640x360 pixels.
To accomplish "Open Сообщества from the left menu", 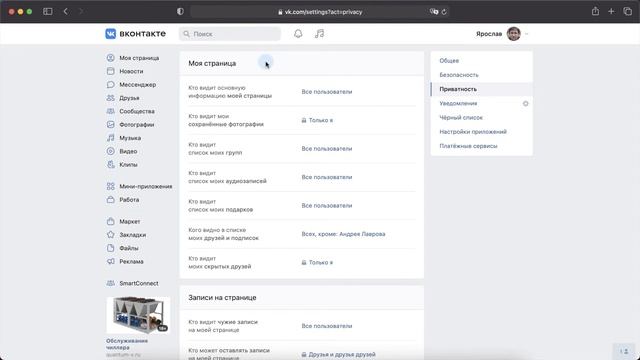I will click(x=137, y=111).
